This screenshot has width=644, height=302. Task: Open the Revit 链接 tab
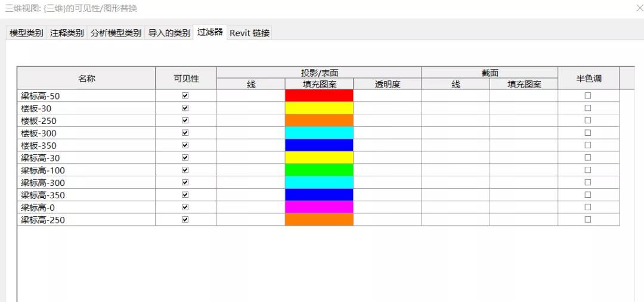[x=249, y=33]
